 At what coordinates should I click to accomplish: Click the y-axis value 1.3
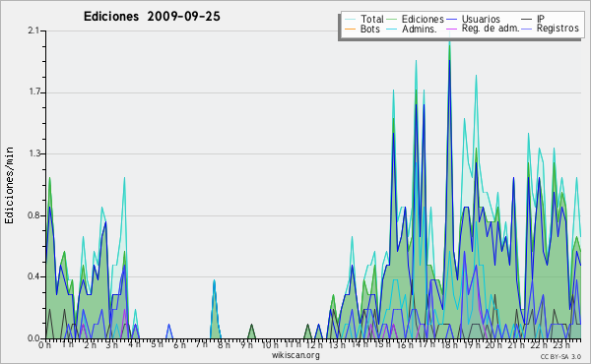(x=33, y=153)
